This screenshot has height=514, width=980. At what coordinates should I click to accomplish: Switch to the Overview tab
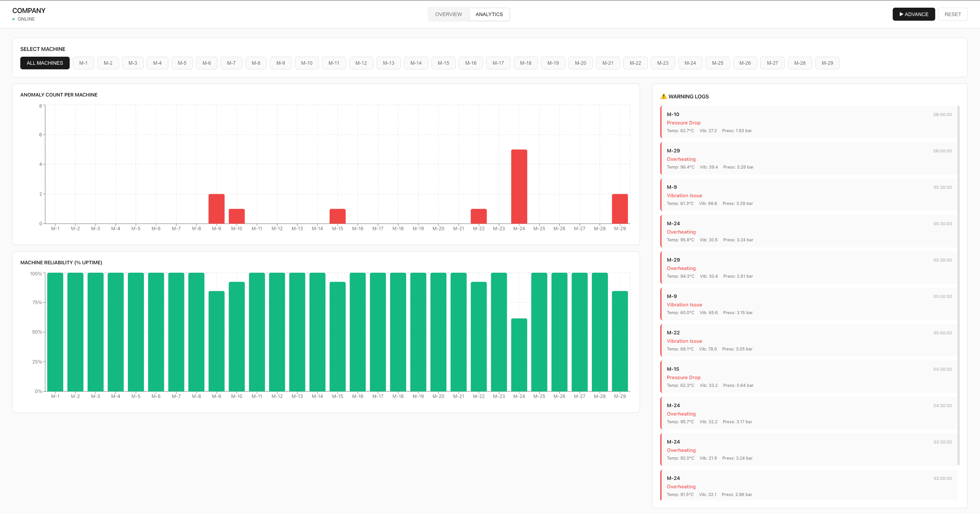point(448,14)
